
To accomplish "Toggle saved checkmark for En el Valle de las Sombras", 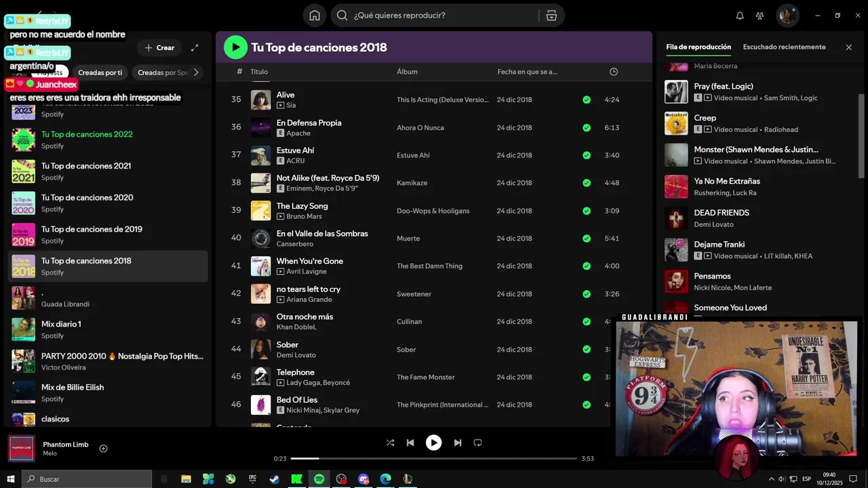I will (x=587, y=239).
